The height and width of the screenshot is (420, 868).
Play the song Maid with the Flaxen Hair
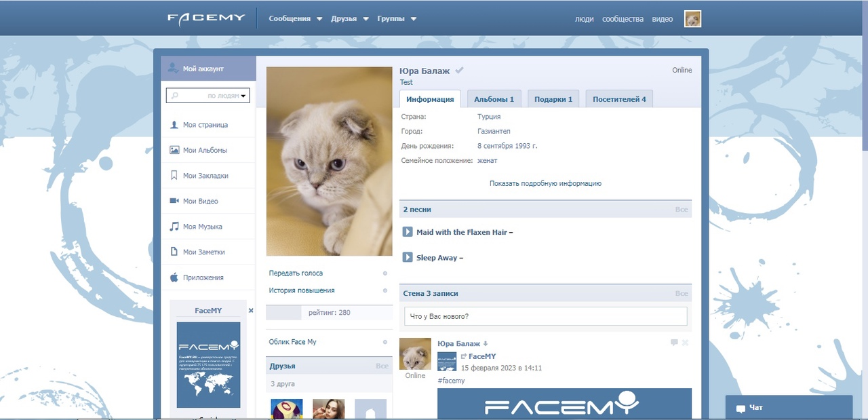[x=408, y=232]
